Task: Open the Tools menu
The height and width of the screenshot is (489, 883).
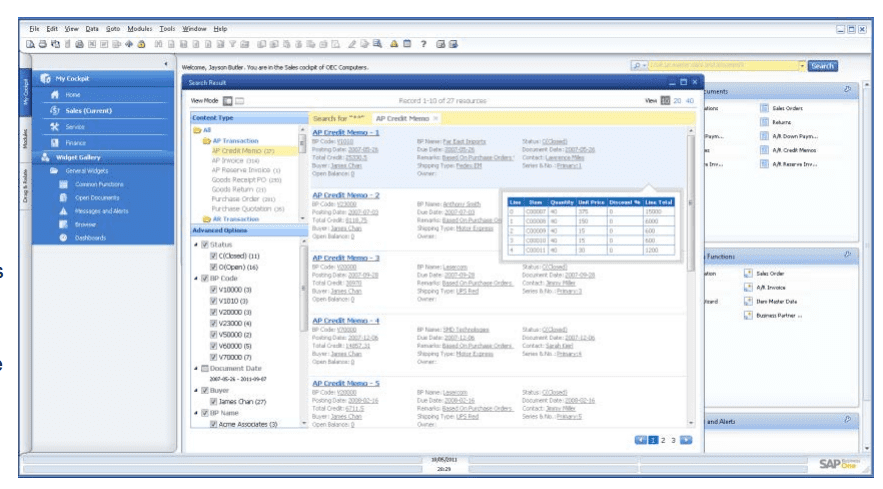Action: (167, 29)
